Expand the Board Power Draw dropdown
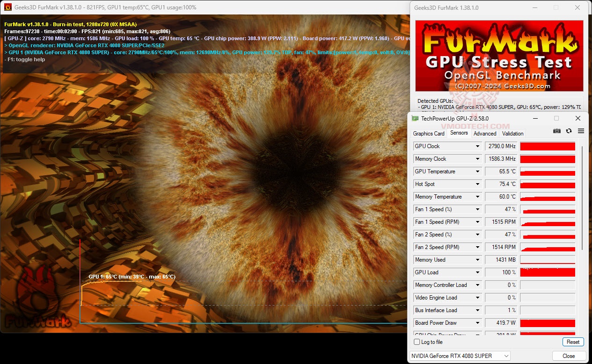The image size is (592, 364). [x=477, y=323]
